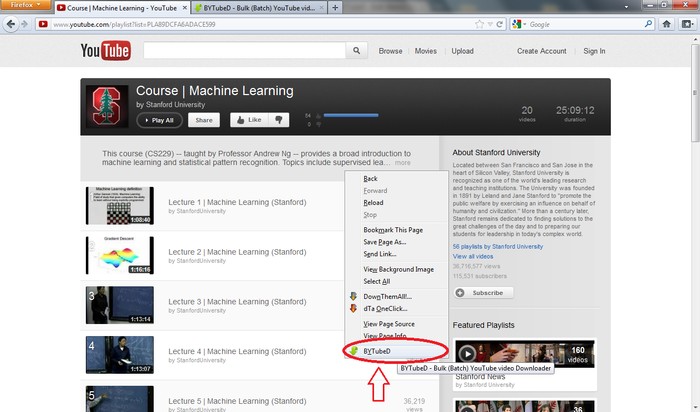
Task: Open Lecture 3 Machine Learning title
Action: tap(237, 302)
